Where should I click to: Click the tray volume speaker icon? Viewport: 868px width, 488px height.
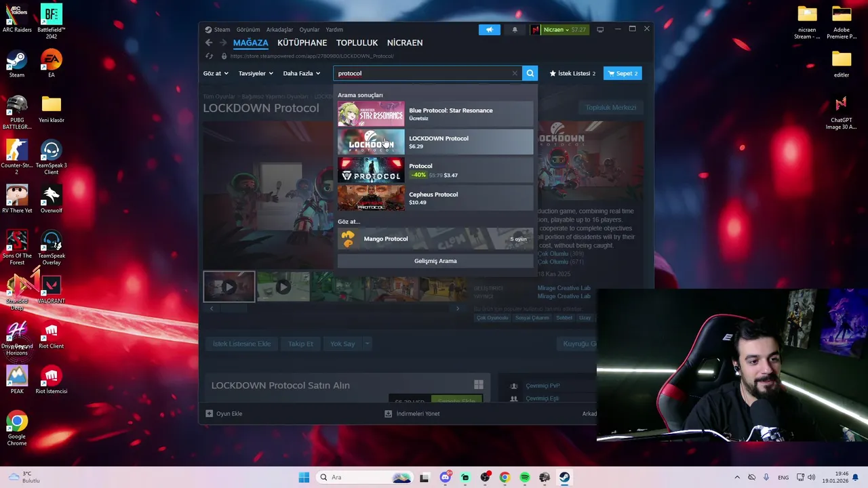point(812,477)
